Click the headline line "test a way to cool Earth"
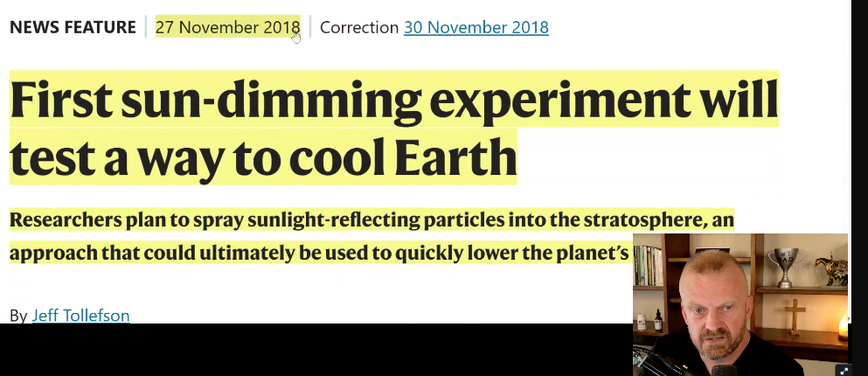This screenshot has width=868, height=376. point(263,157)
